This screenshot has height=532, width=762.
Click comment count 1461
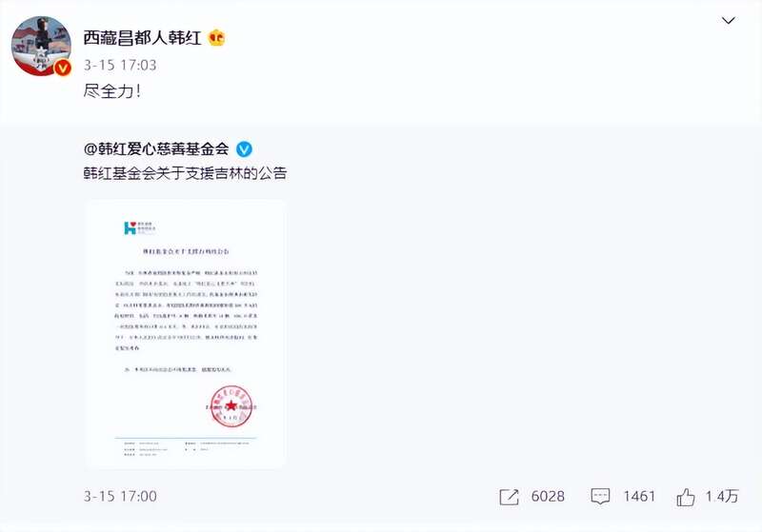(639, 496)
